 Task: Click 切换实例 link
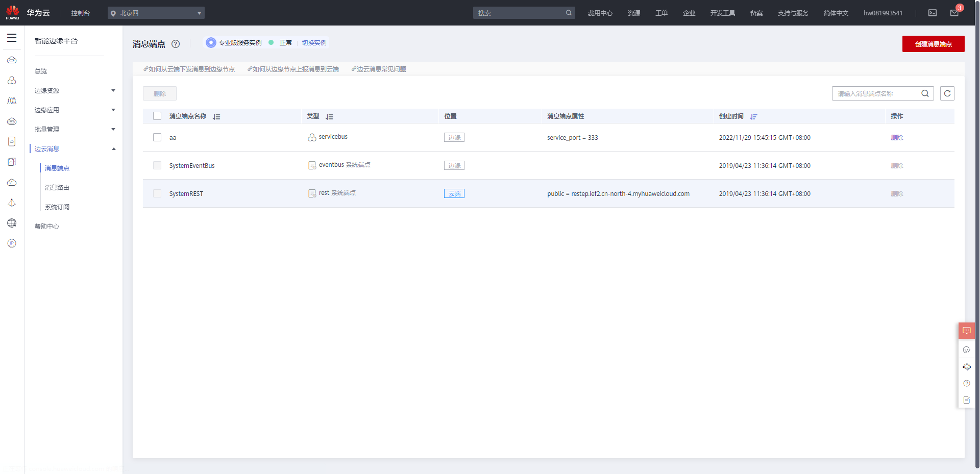click(314, 43)
